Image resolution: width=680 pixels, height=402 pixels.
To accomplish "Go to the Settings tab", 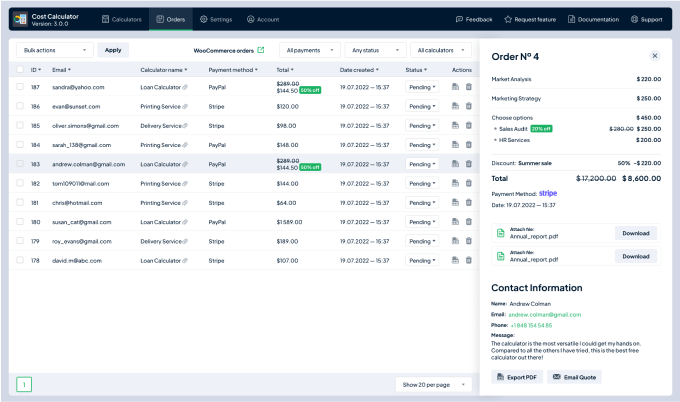I will [215, 19].
